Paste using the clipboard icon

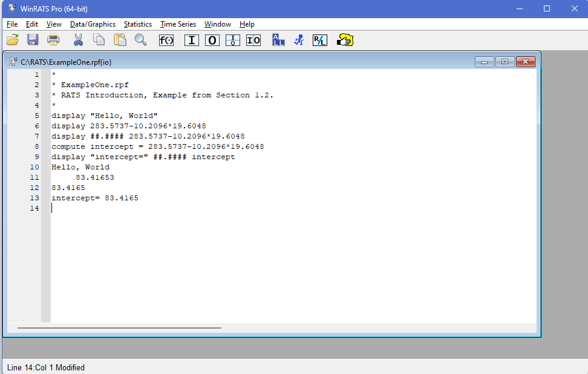120,41
